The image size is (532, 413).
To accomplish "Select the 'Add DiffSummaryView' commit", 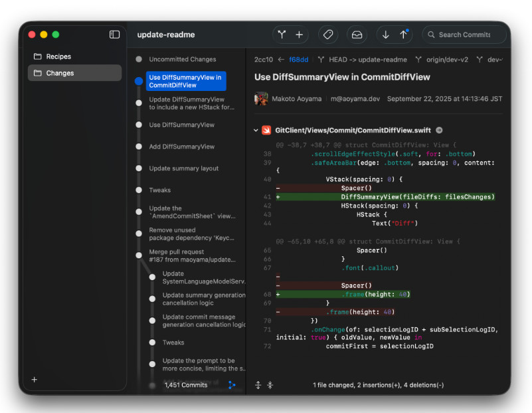I will click(182, 147).
